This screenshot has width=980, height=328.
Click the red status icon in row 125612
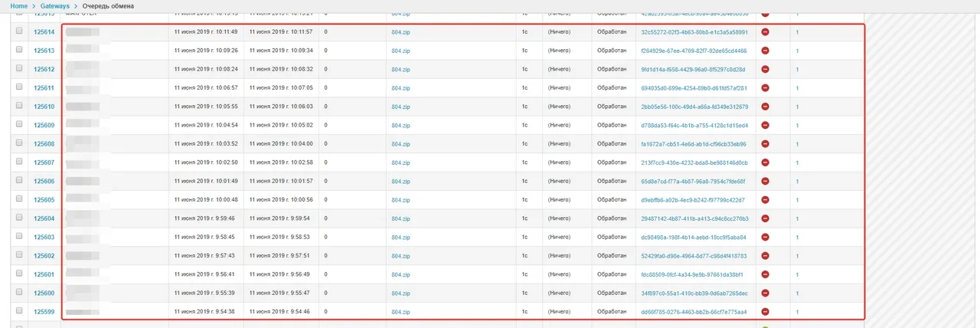765,70
